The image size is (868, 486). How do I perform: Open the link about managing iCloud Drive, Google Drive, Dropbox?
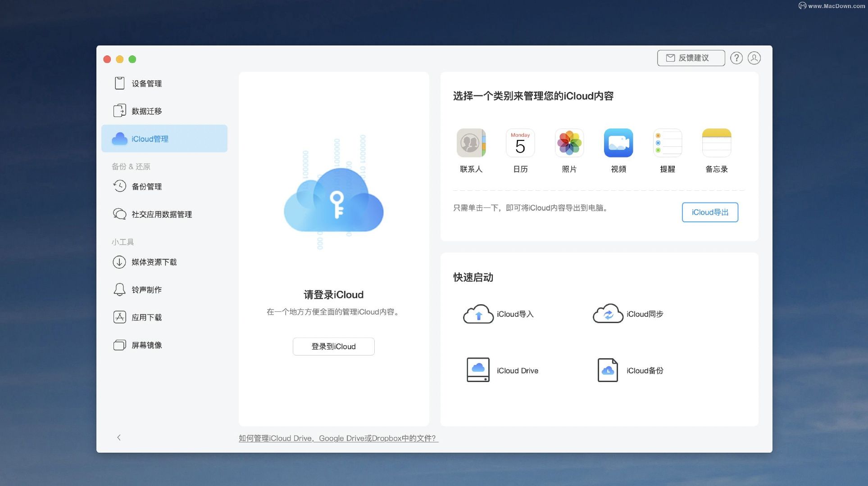tap(338, 438)
